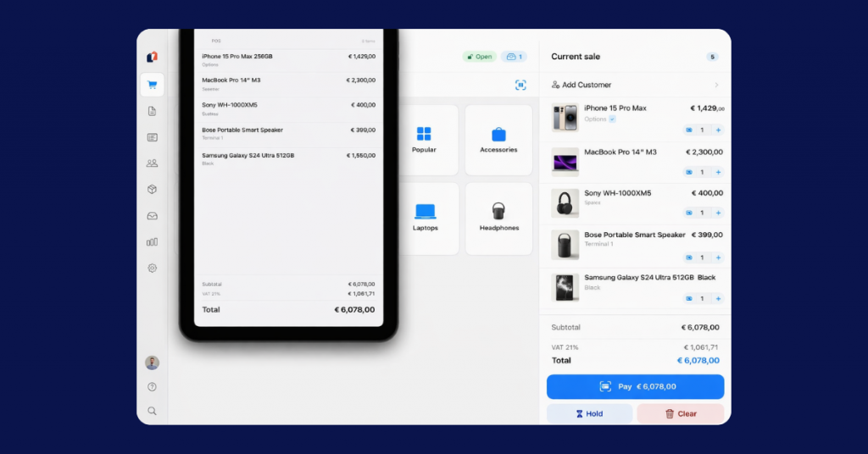Increase the MacBook Pro 14" M3 quantity with plus

(718, 172)
